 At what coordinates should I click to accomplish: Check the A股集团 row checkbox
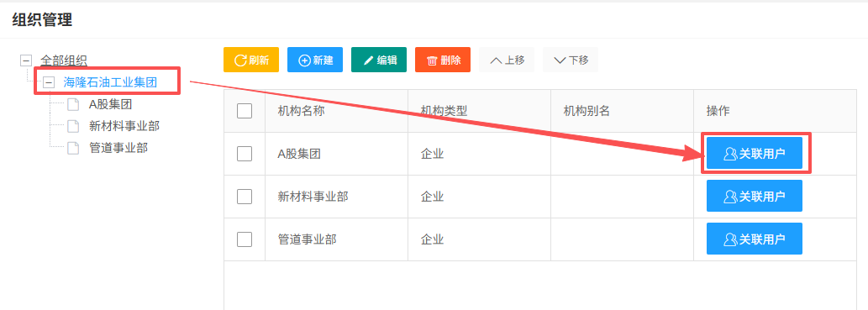245,154
